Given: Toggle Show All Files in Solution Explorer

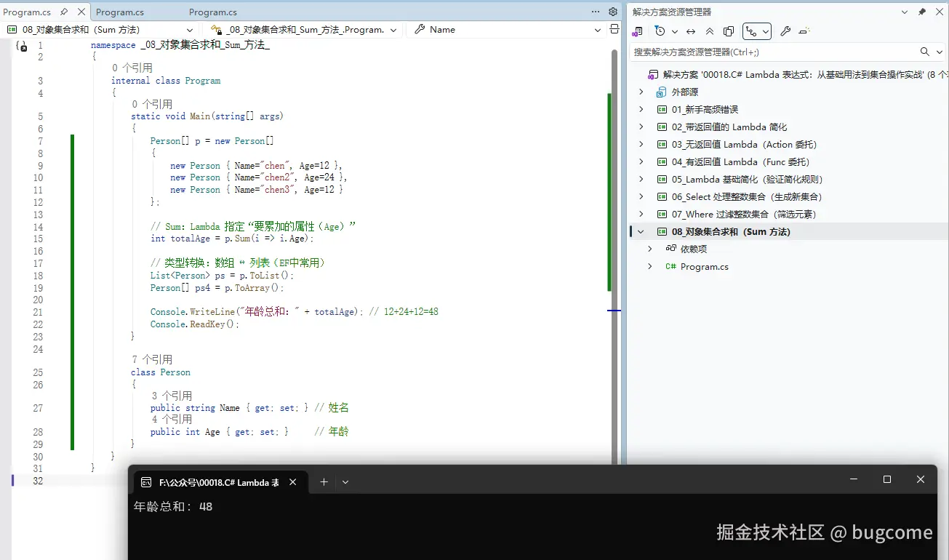Looking at the screenshot, I should (729, 31).
